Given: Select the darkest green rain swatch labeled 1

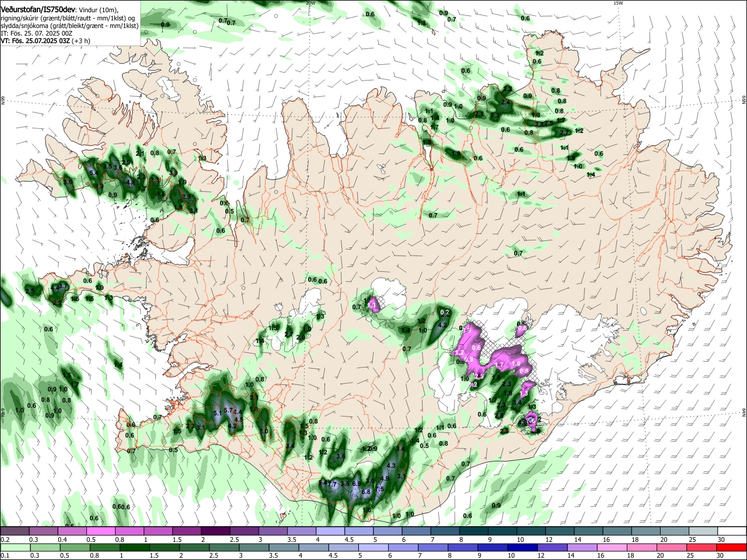Looking at the screenshot, I should [134, 548].
